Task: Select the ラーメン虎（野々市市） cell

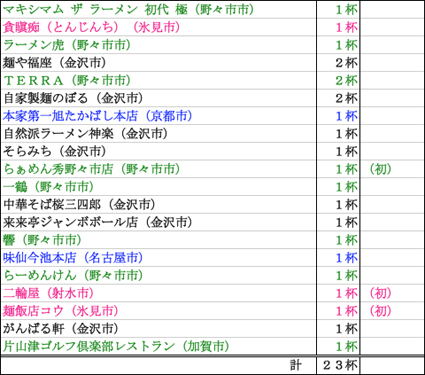Action: pyautogui.click(x=158, y=45)
